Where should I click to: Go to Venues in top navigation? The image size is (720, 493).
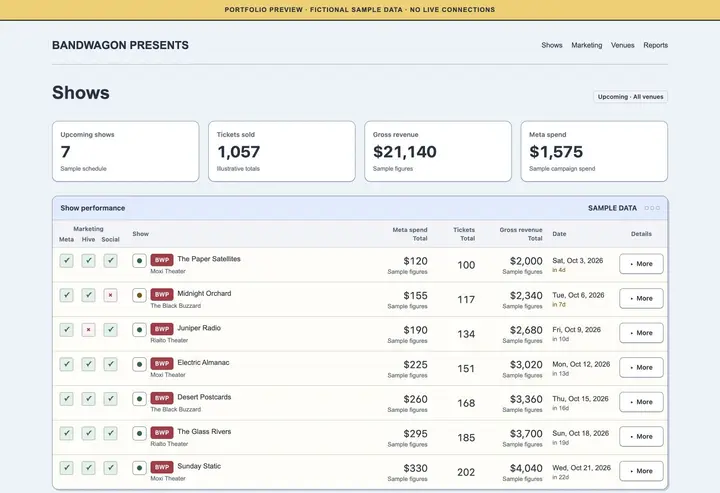click(x=622, y=45)
